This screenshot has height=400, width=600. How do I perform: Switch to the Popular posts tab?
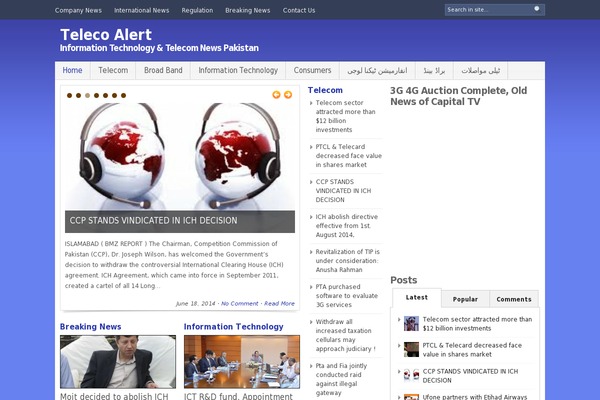pos(465,299)
